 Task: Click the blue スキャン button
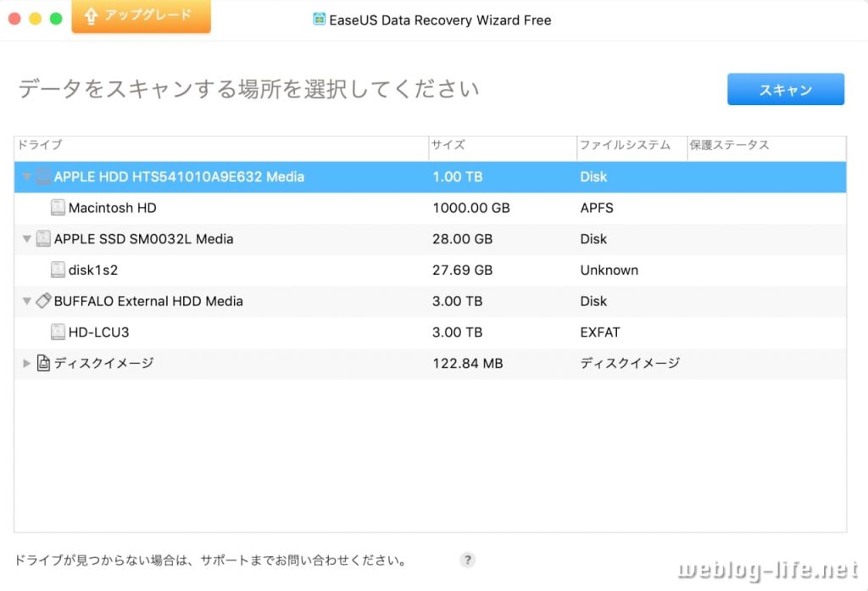pos(786,89)
